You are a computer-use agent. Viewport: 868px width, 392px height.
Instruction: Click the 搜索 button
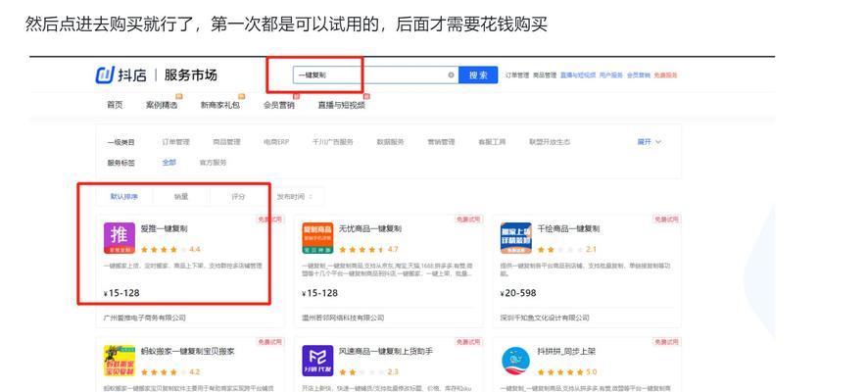tap(478, 74)
